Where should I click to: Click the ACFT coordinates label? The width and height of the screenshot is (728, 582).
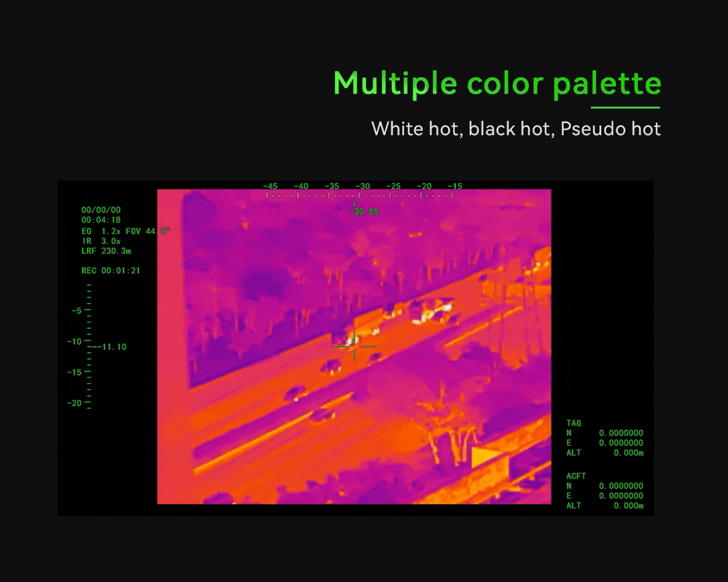[x=576, y=476]
